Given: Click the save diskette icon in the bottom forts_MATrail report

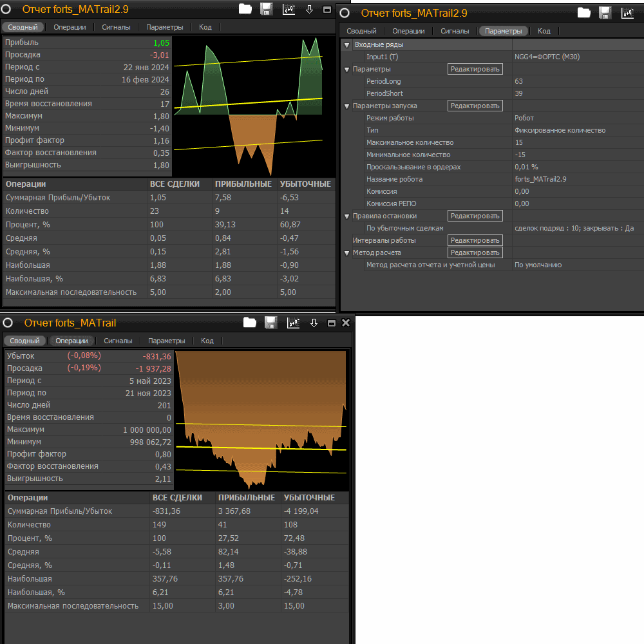Looking at the screenshot, I should [x=270, y=323].
